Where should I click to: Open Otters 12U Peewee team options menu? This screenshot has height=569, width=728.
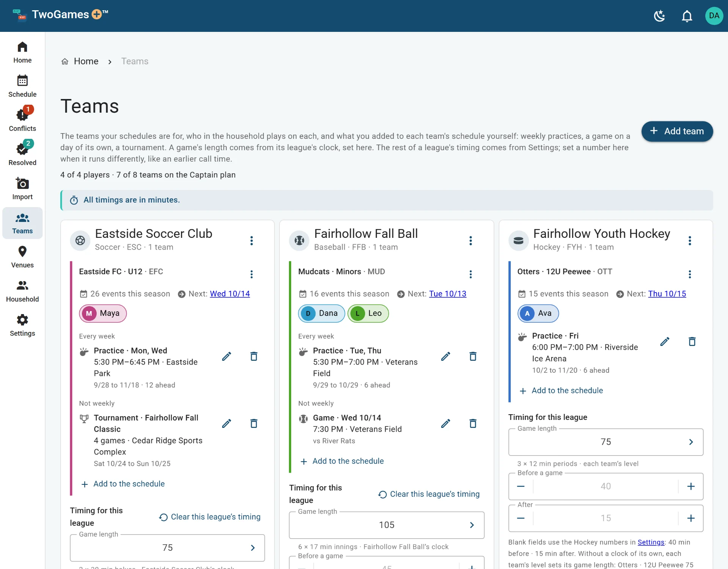click(x=690, y=274)
